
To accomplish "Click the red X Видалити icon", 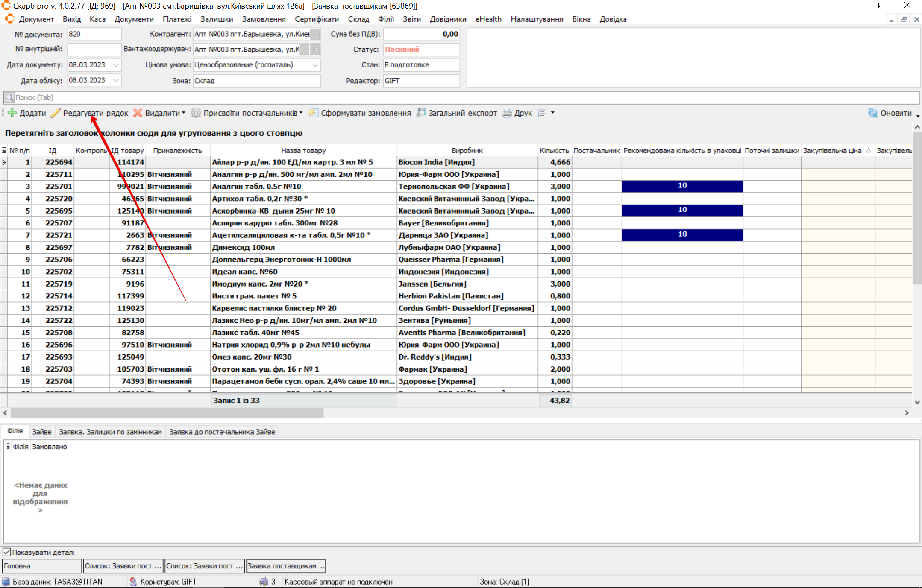I will click(138, 113).
